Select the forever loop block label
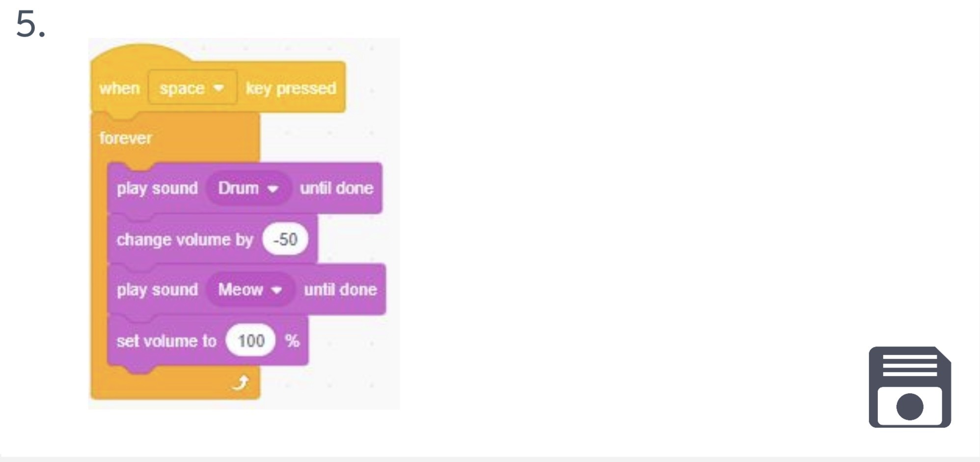980x462 pixels. coord(126,138)
